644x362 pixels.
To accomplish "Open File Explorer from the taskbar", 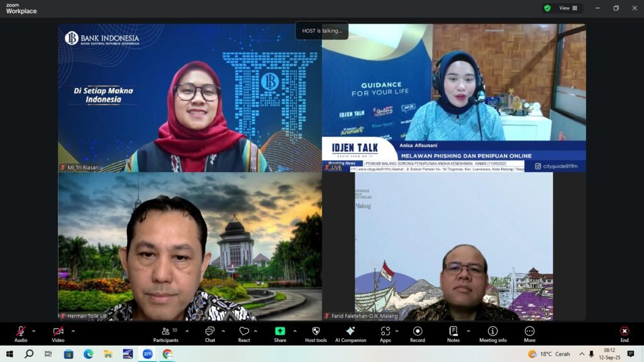I will [x=108, y=354].
